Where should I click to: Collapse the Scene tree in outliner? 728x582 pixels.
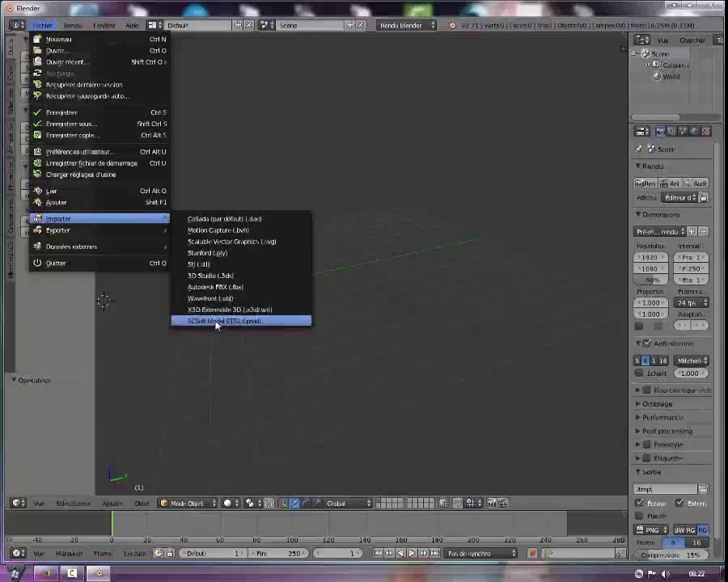tap(634, 54)
